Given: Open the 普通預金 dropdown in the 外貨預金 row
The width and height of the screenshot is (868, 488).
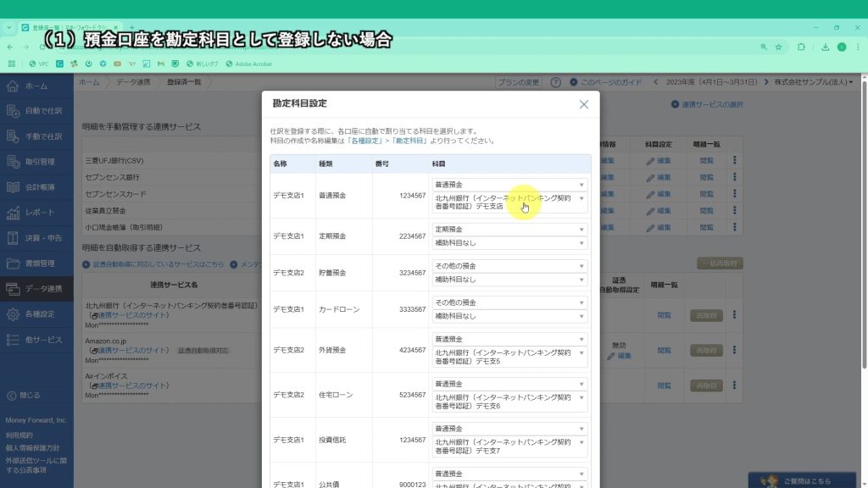Looking at the screenshot, I should tap(509, 339).
